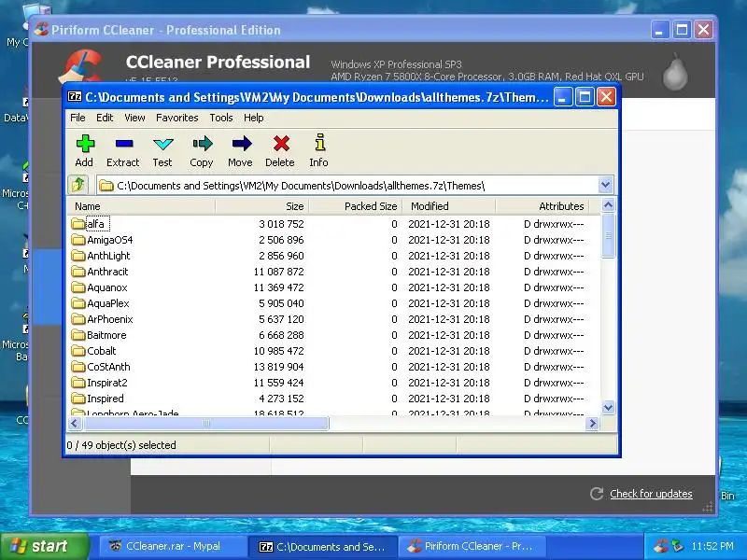Select the ArPhoenix folder icon

pos(78,319)
